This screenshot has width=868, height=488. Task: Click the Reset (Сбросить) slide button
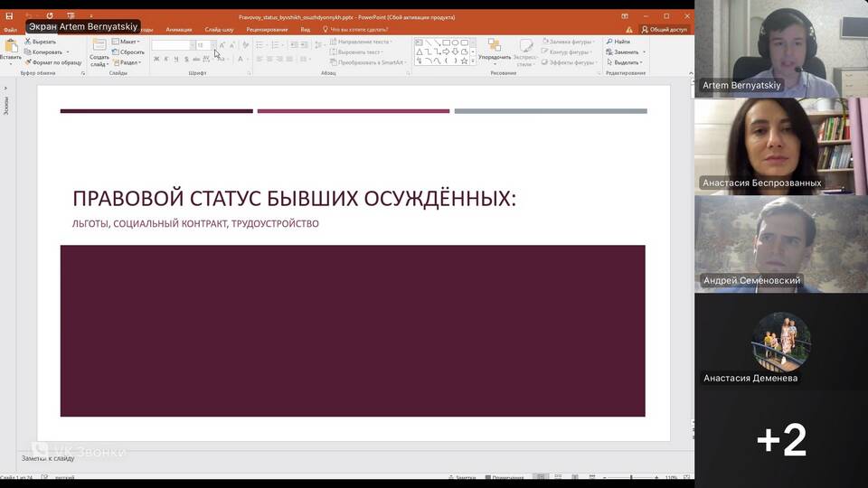pos(129,52)
